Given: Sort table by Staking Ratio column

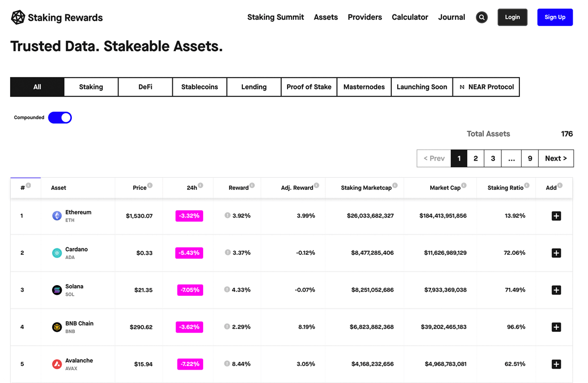Looking at the screenshot, I should 505,188.
